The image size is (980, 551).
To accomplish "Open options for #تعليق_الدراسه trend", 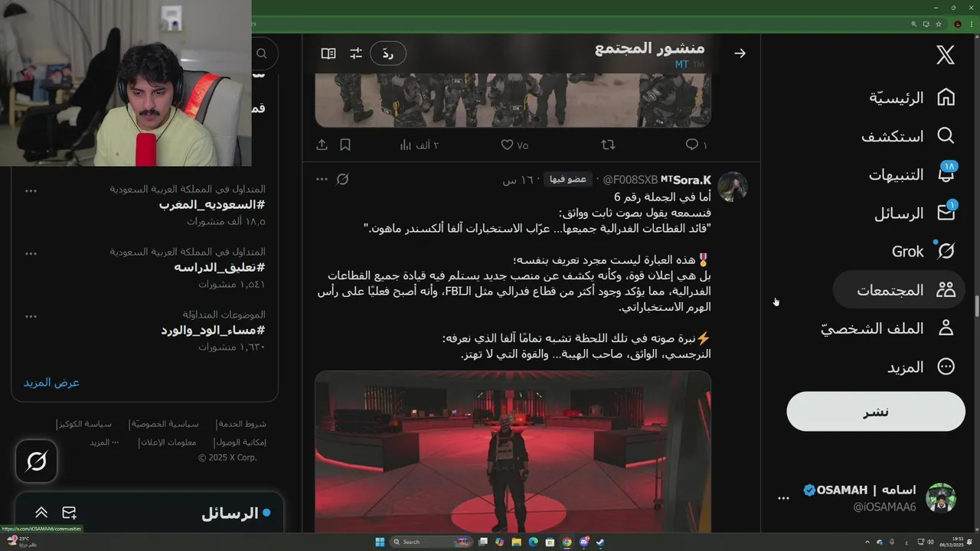I will (31, 253).
